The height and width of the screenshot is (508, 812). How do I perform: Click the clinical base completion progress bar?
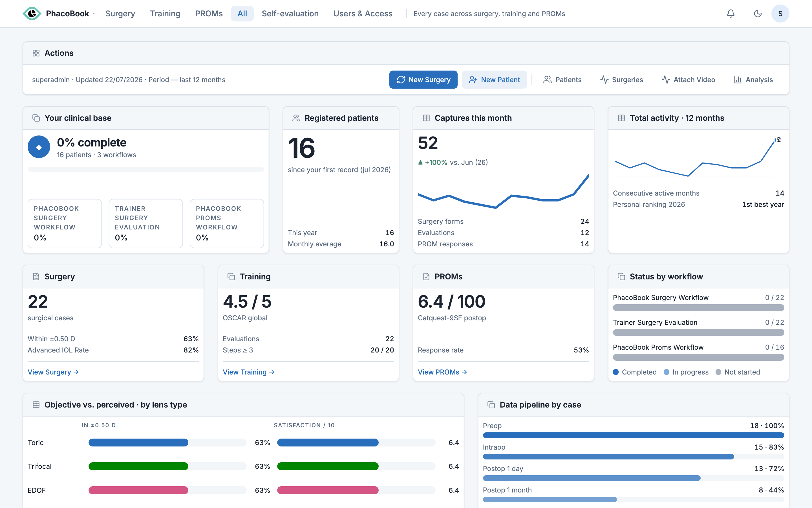pyautogui.click(x=145, y=169)
